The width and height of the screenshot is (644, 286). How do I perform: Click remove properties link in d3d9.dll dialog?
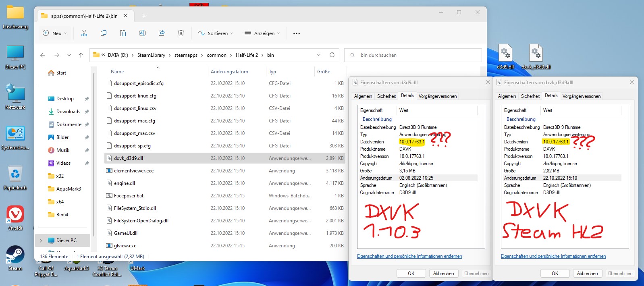tap(409, 256)
